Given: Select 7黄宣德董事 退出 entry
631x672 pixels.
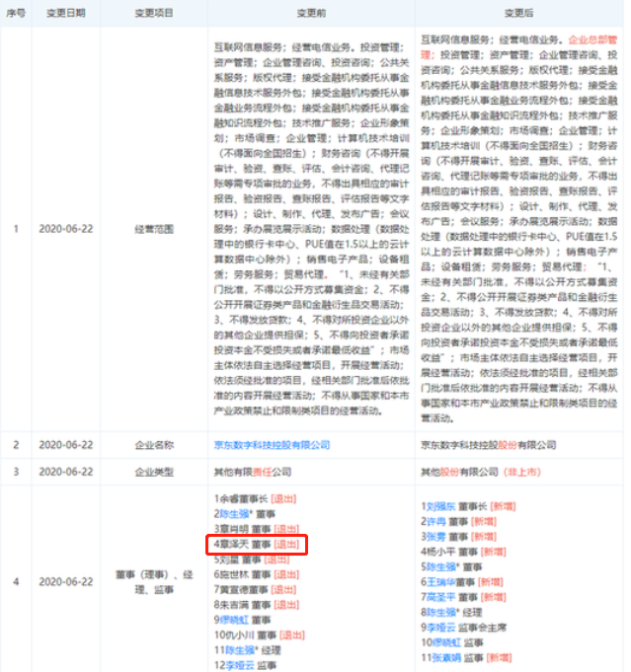Looking at the screenshot, I should (255, 590).
